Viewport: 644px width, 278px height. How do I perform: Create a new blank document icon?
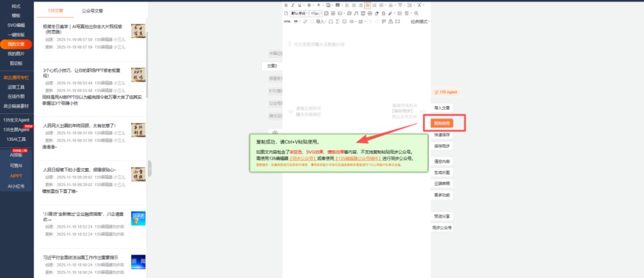[286, 13]
